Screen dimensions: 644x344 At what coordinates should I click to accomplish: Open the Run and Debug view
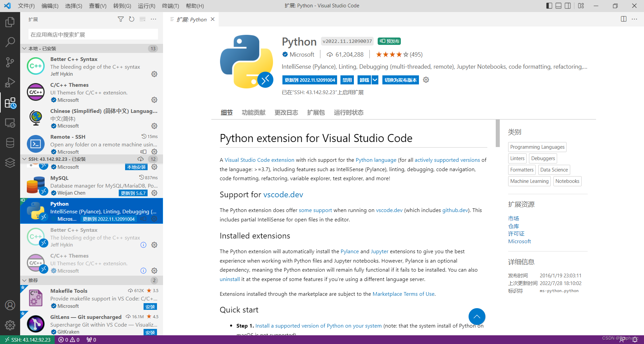pyautogui.click(x=10, y=82)
